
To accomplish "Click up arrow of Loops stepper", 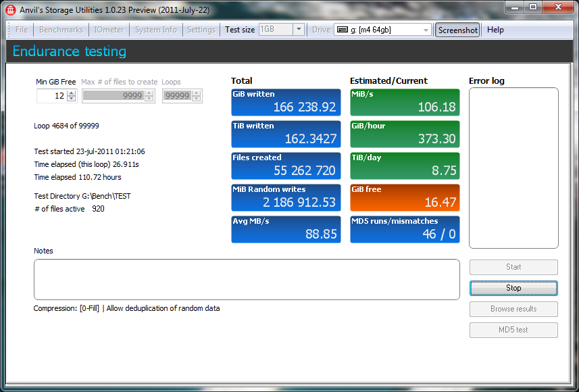I will [197, 93].
